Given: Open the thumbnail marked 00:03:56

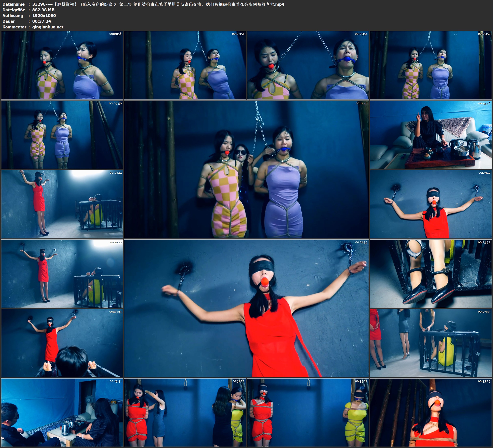Looking at the screenshot, I should (x=185, y=65).
